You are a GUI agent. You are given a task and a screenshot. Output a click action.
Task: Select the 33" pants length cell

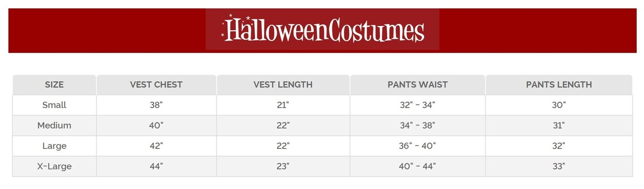[559, 166]
